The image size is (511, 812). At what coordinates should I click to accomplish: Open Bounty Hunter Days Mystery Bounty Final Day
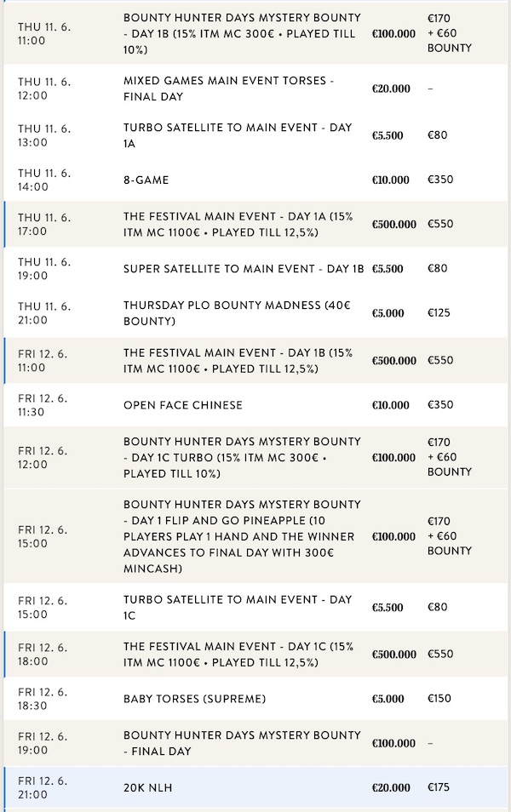coord(255,743)
